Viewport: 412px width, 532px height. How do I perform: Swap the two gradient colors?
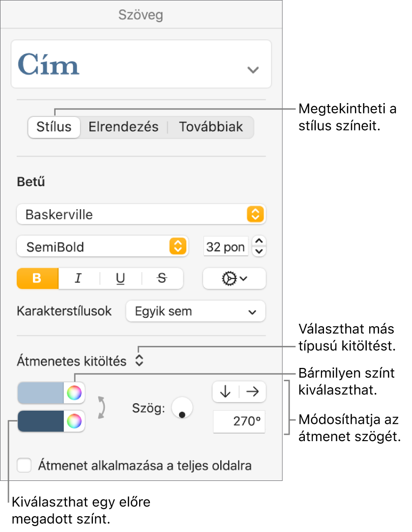pos(102,407)
